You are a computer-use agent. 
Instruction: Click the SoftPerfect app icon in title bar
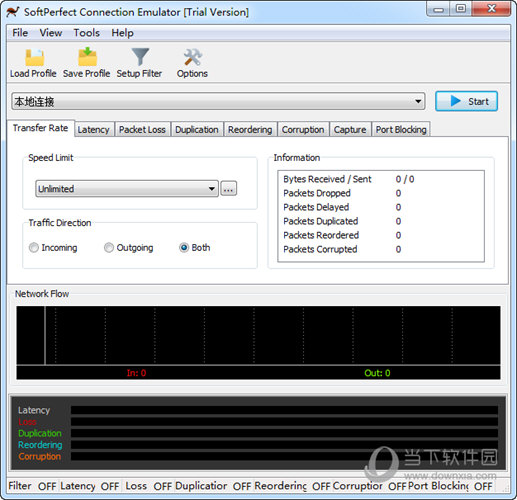(13, 12)
